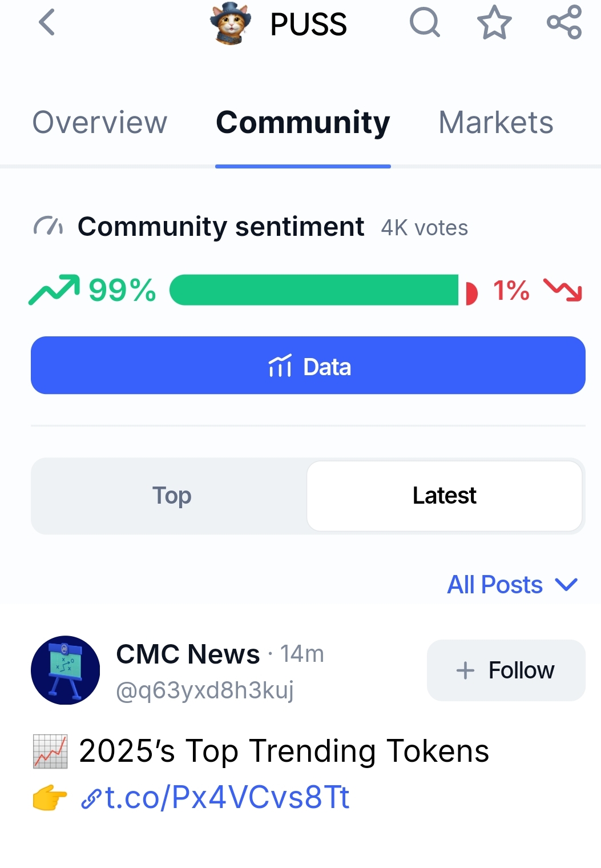Vote bearish via the red down arrow
Viewport: 601px width, 868px height.
click(563, 290)
